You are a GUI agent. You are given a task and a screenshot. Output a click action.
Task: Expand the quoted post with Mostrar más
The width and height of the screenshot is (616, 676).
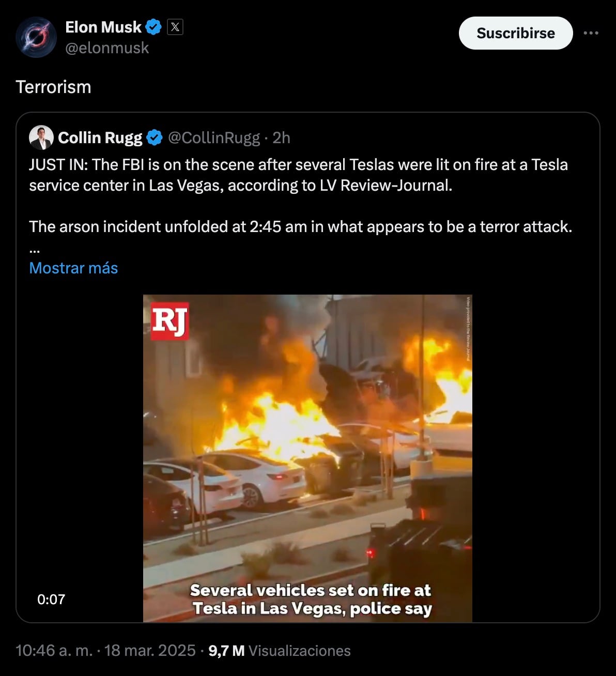pyautogui.click(x=73, y=268)
